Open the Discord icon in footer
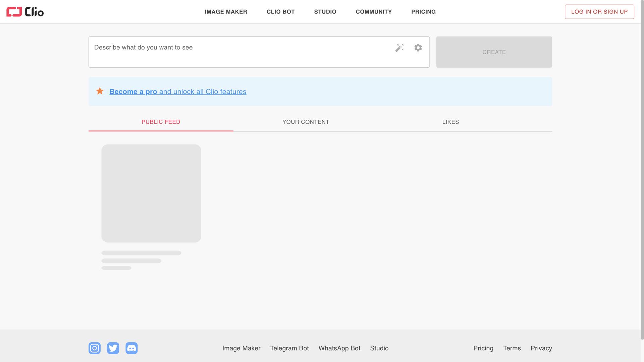Viewport: 644px width, 362px height. pyautogui.click(x=131, y=348)
